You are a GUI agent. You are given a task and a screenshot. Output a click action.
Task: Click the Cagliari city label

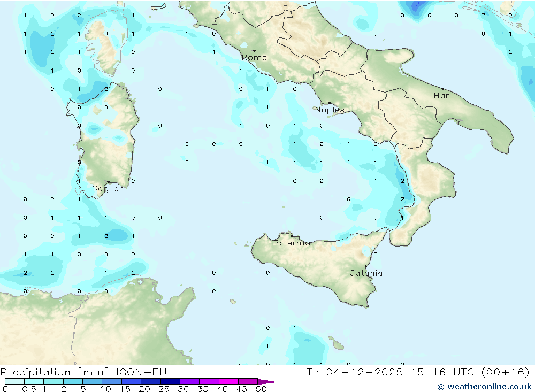click(x=109, y=189)
